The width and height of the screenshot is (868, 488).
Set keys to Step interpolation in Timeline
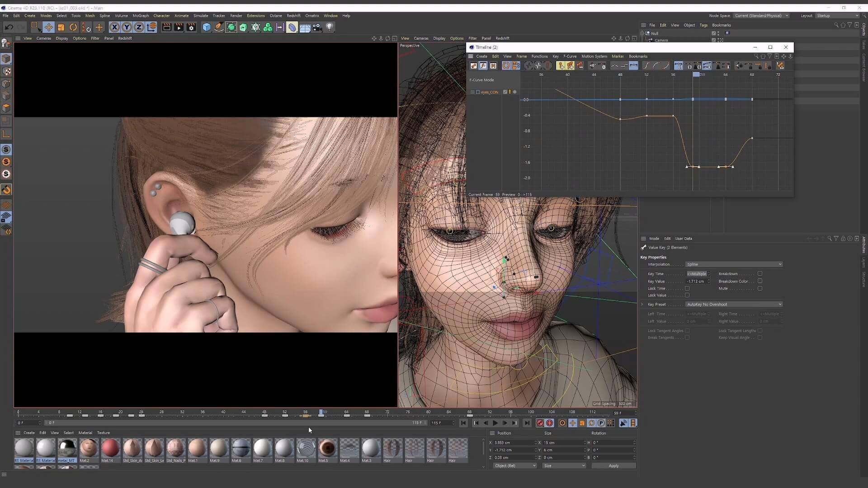click(x=624, y=66)
